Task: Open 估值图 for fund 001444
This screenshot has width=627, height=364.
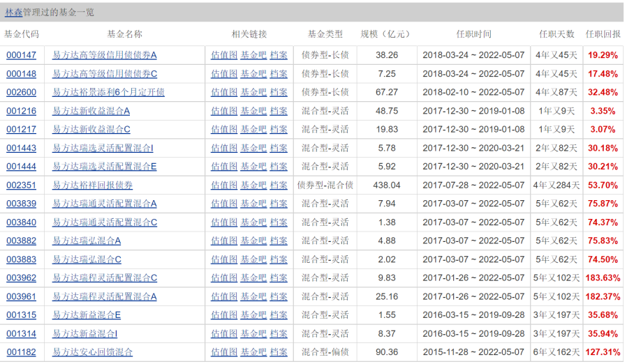Action: (x=224, y=167)
